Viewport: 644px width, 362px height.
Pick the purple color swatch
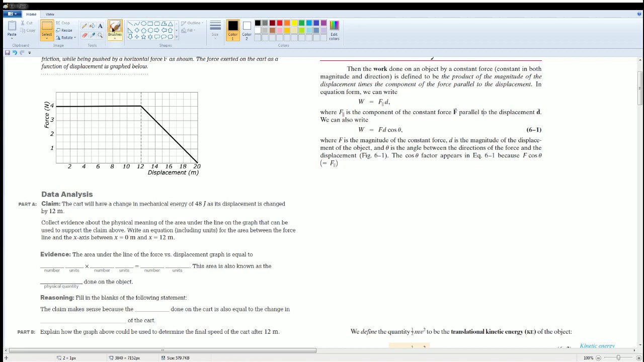tap(324, 23)
